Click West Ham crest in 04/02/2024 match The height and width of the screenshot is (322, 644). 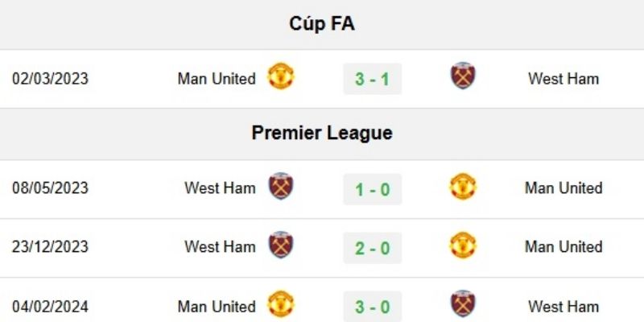[x=463, y=304]
